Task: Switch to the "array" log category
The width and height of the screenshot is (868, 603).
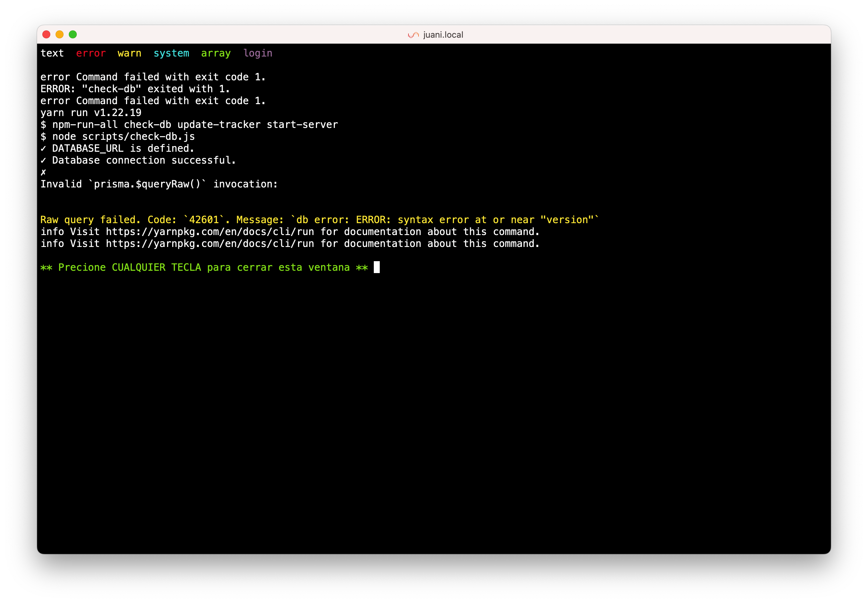Action: 216,53
